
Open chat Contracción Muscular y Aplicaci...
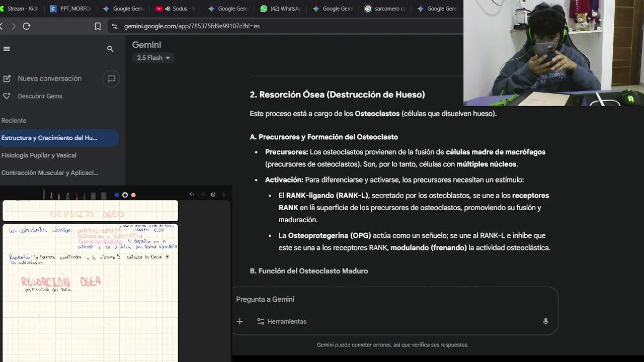coord(49,172)
